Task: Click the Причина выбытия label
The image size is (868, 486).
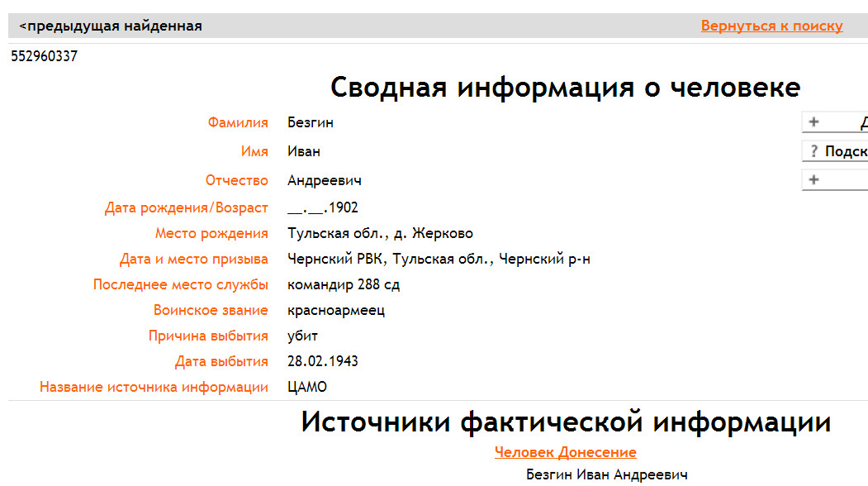Action: point(208,336)
